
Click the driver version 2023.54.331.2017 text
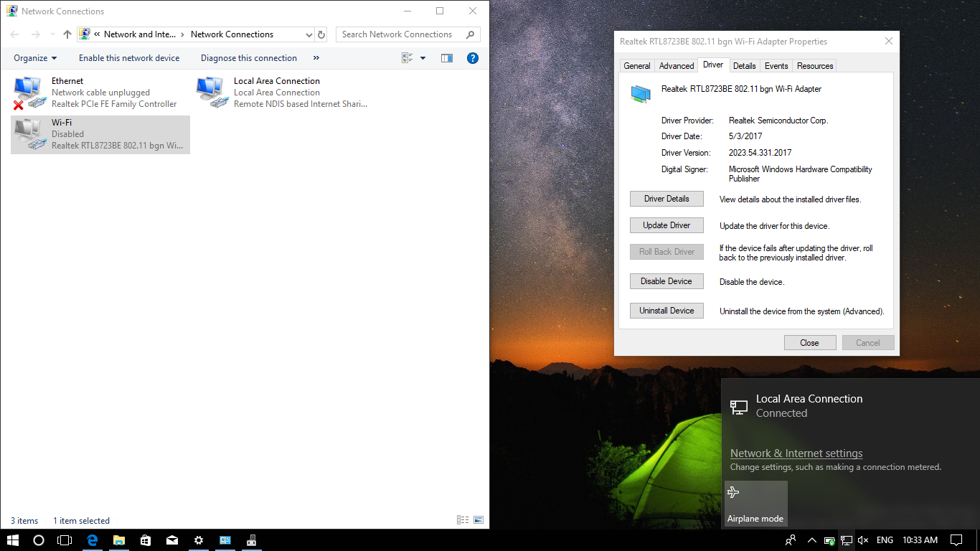point(760,153)
